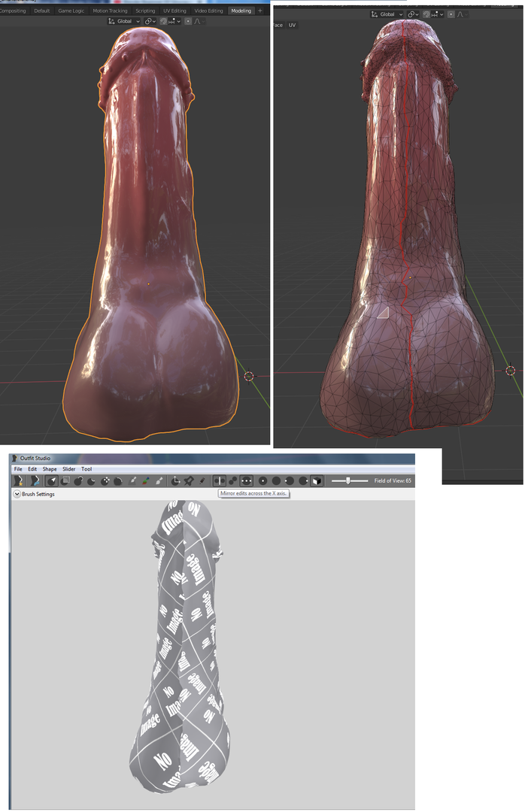Select the arrow Select tool in Outfit Studio

pos(53,481)
